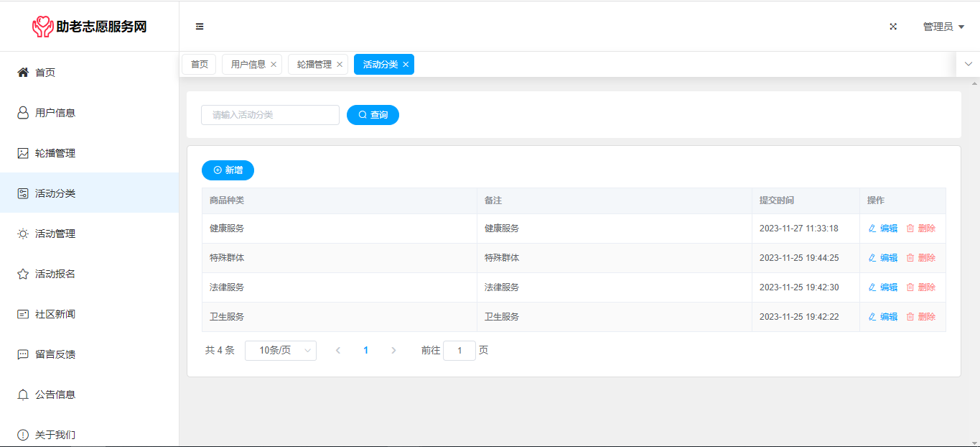Close the 轮播管理 tab

coord(340,65)
